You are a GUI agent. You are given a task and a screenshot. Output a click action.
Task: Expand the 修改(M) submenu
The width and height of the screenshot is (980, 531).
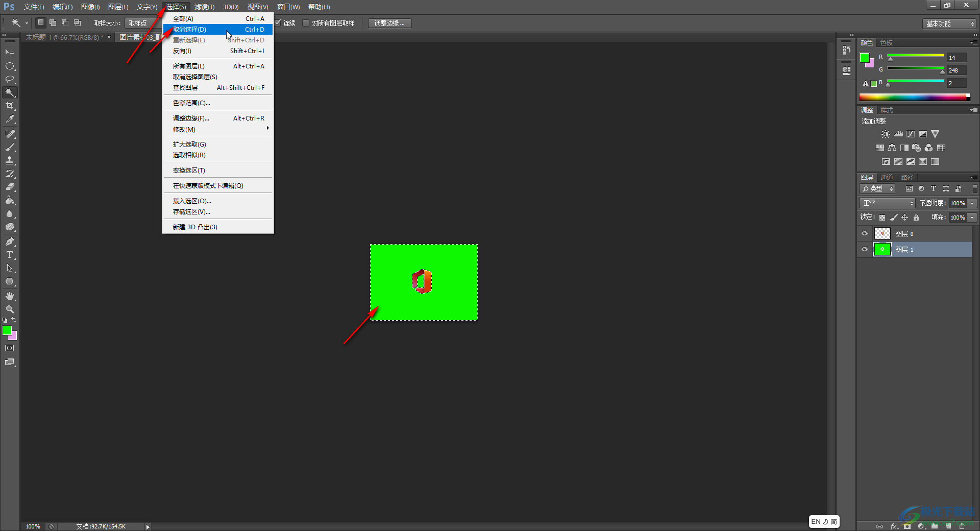(x=218, y=129)
